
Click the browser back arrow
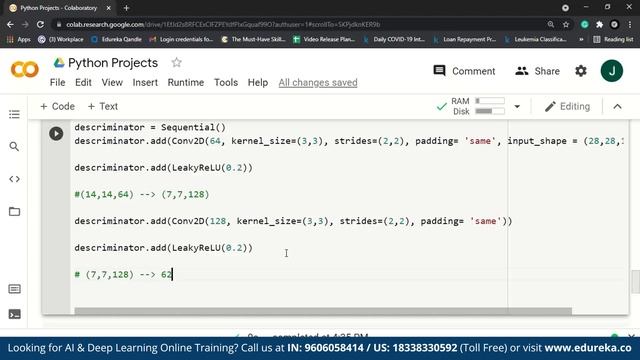[10, 24]
